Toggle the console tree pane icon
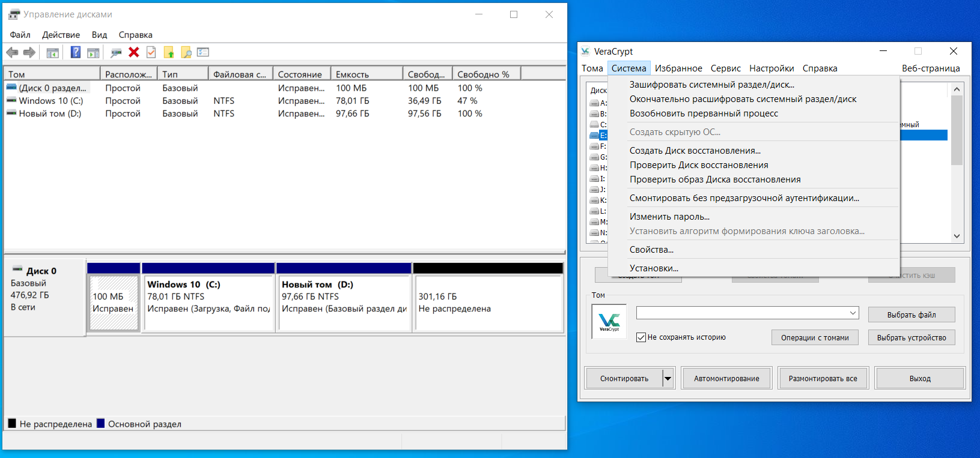 (x=53, y=53)
